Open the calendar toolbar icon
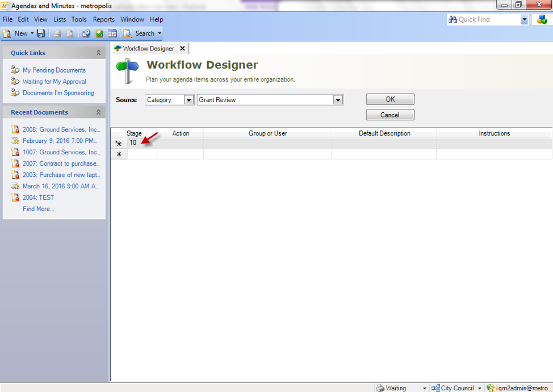This screenshot has height=392, width=553. pyautogui.click(x=112, y=33)
